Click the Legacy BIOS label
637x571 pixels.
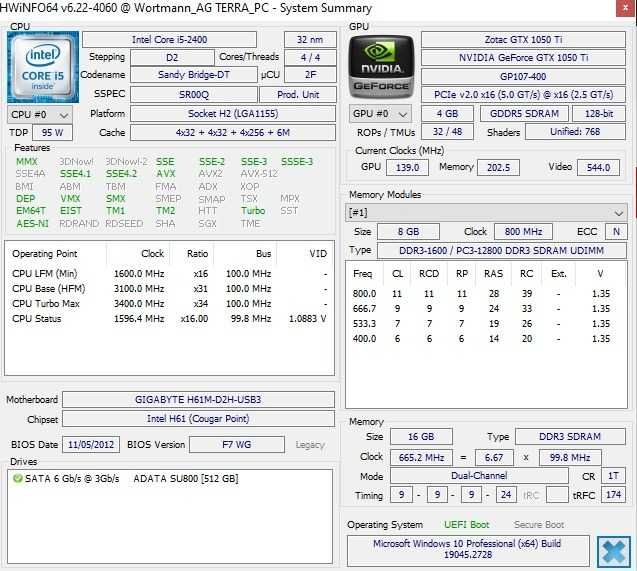click(310, 445)
